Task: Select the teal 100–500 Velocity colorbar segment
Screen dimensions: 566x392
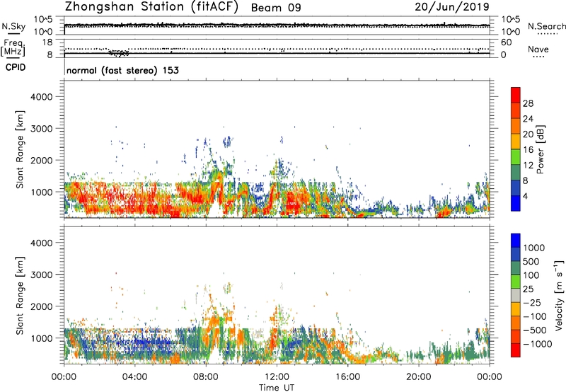Action: click(x=516, y=268)
